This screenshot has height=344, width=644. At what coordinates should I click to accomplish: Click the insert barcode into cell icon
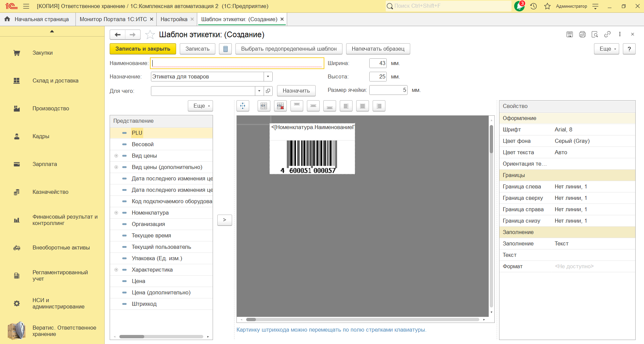[x=264, y=106]
